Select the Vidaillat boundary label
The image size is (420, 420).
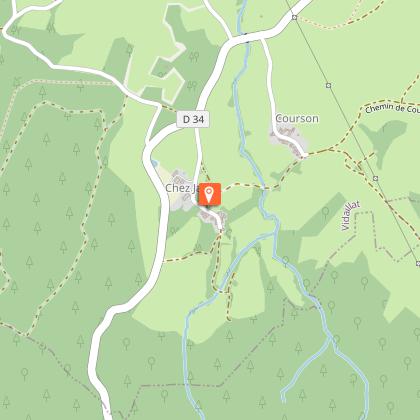351,216
